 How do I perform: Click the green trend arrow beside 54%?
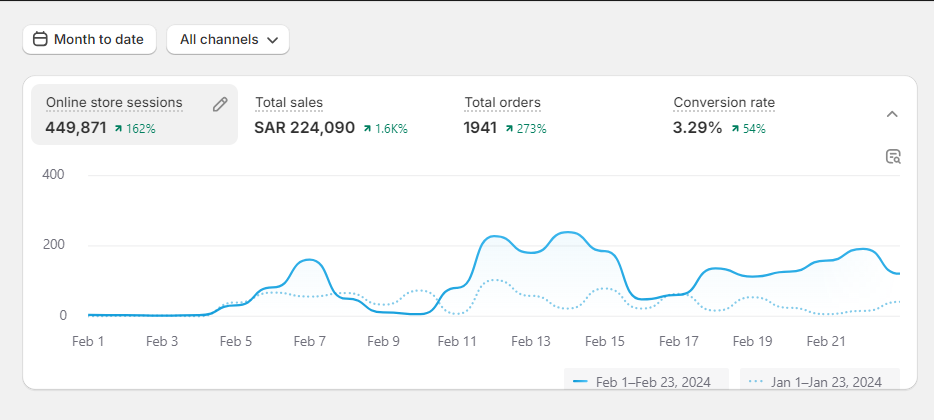point(735,129)
